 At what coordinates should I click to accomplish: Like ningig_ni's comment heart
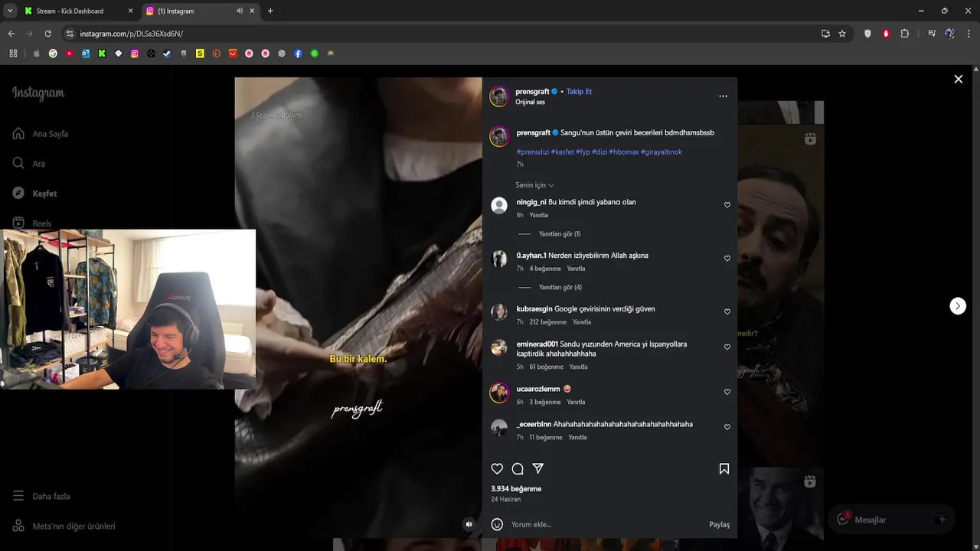[727, 204]
